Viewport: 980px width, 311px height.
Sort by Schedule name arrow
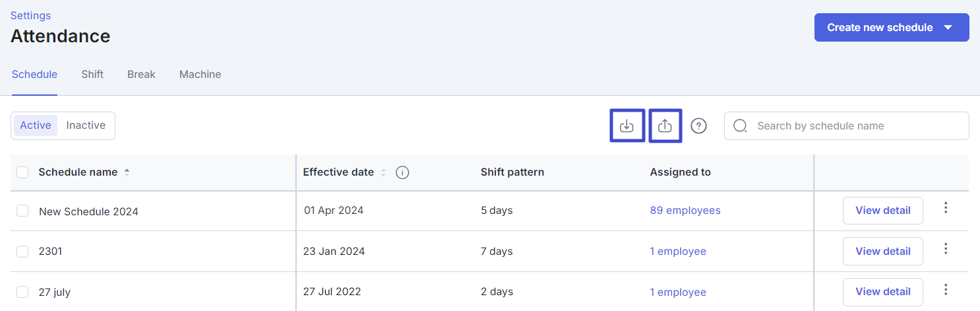coord(127,172)
